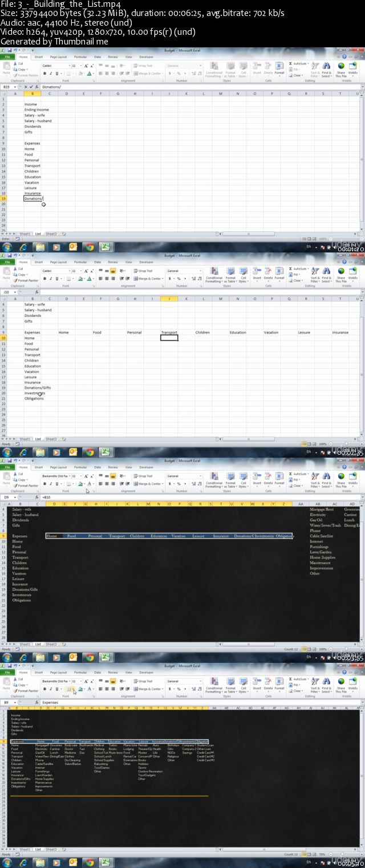
Task: Open Page Layout tab in frame timestamped 00:03:55
Action: click(58, 467)
